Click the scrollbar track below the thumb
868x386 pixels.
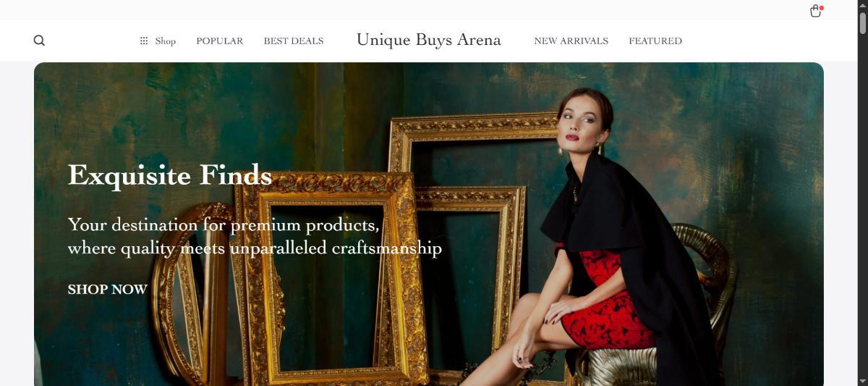click(x=862, y=210)
